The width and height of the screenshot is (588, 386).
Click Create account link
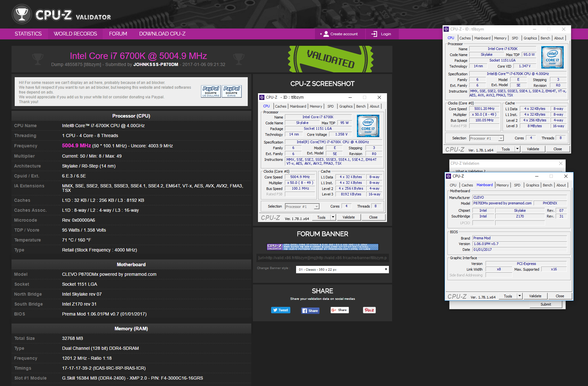click(x=344, y=34)
